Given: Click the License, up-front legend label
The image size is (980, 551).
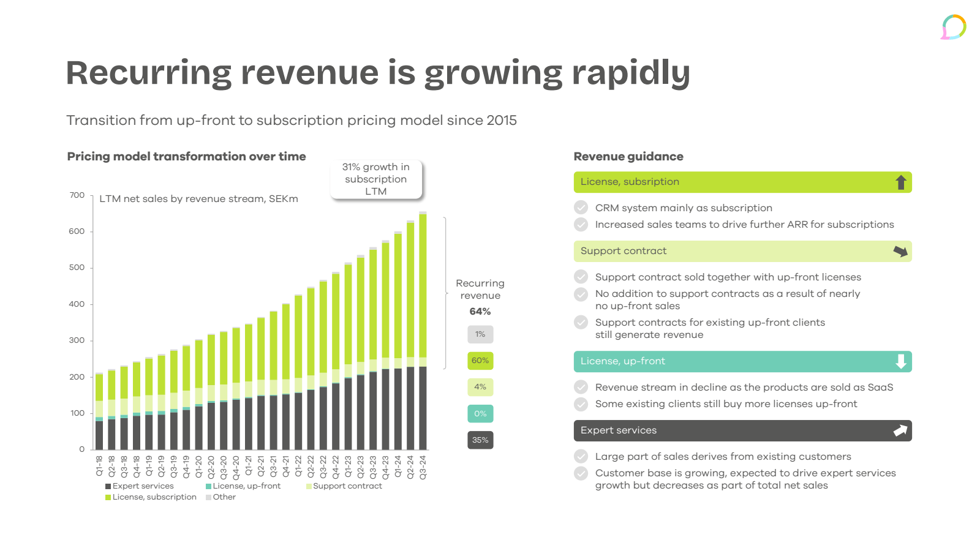Looking at the screenshot, I should coord(246,486).
